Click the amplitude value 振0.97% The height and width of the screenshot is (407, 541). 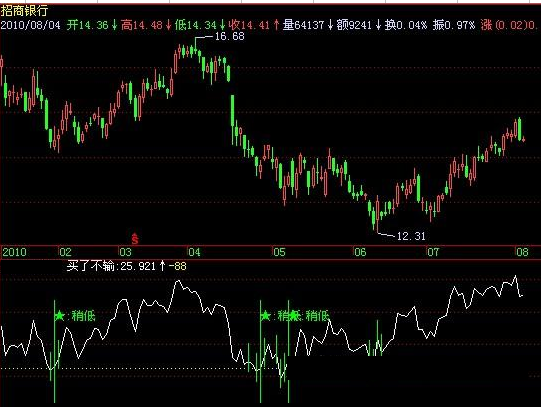454,25
